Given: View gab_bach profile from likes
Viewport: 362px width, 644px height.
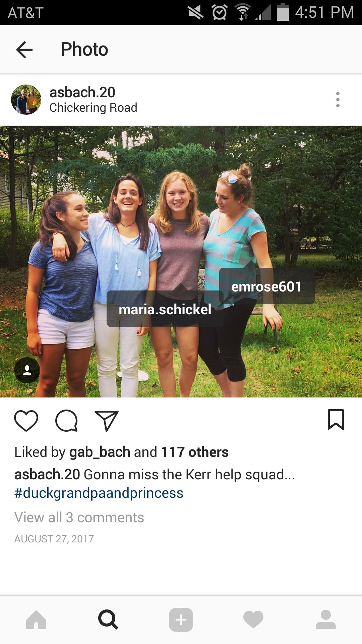Looking at the screenshot, I should [100, 452].
